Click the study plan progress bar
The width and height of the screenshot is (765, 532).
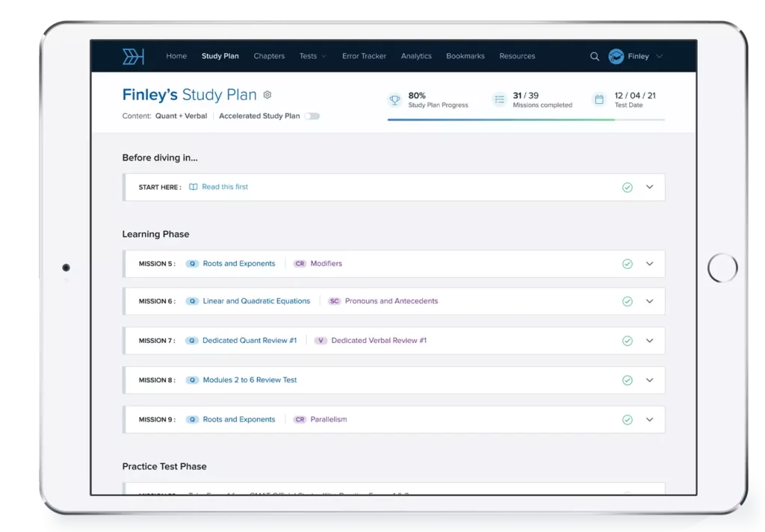525,120
